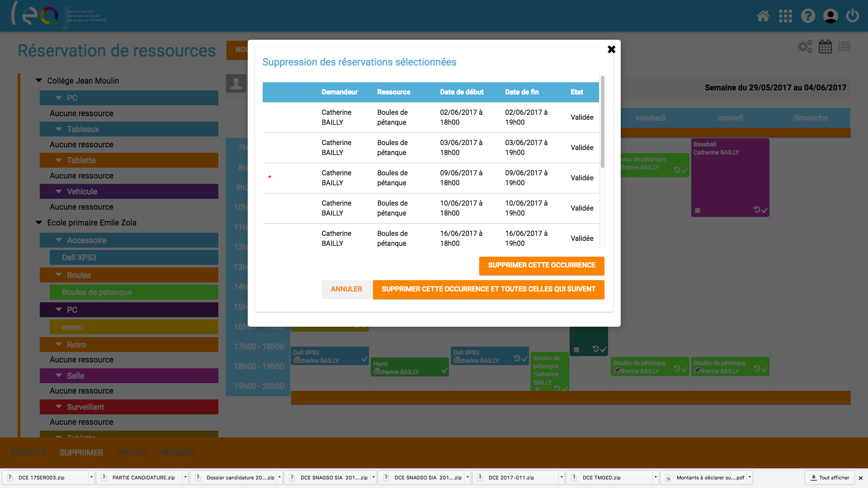The height and width of the screenshot is (488, 868).
Task: Switch to calendar view icon
Action: tap(825, 47)
